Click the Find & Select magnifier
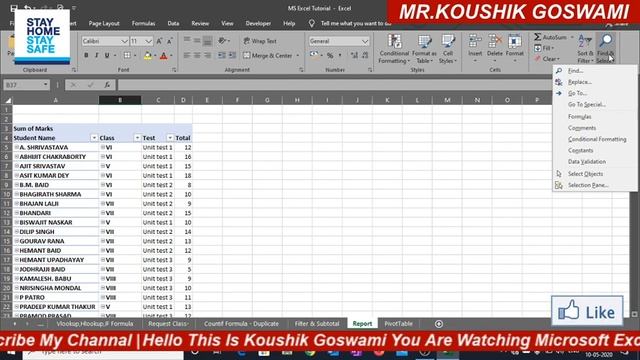The image size is (640, 360). [x=606, y=40]
